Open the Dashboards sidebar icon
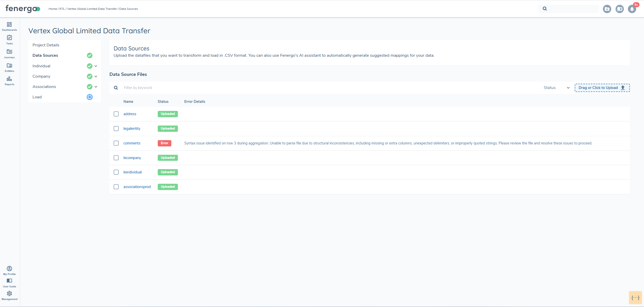 tap(9, 25)
